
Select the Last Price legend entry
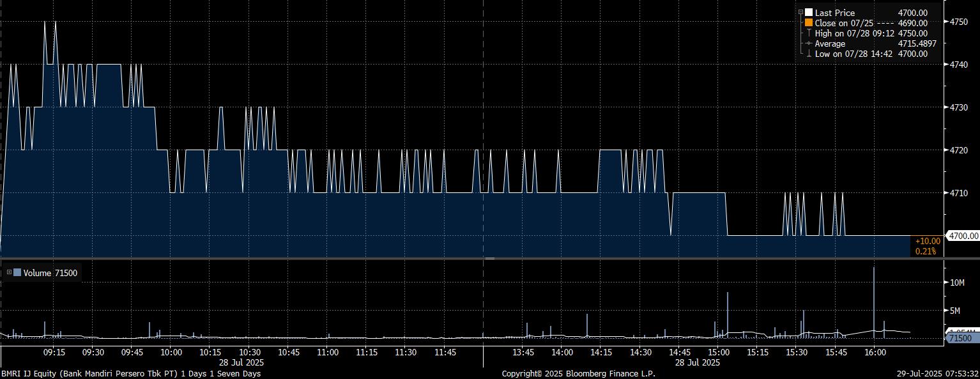pos(834,13)
